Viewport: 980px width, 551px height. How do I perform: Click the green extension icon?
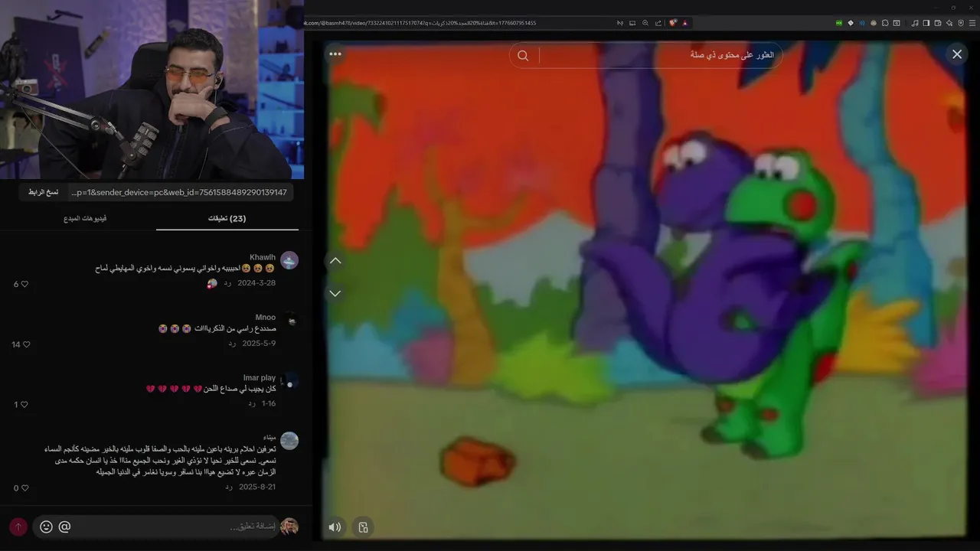point(839,23)
